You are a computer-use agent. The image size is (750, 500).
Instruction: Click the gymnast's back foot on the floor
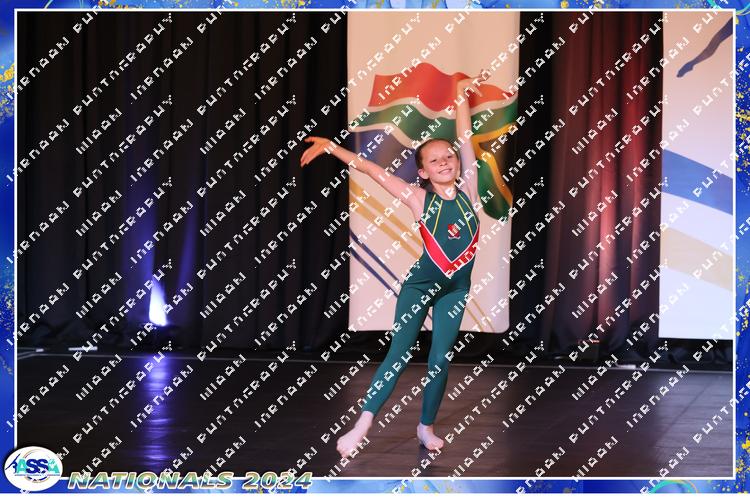[430, 438]
